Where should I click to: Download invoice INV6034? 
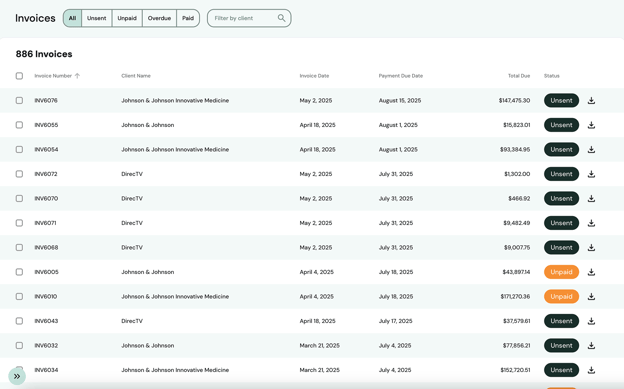[591, 370]
